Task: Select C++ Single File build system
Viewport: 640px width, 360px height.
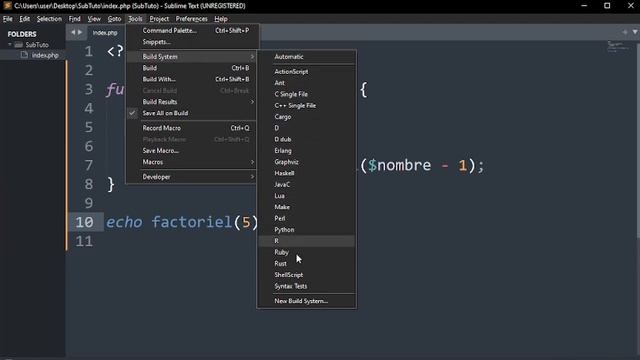Action: pos(307,105)
